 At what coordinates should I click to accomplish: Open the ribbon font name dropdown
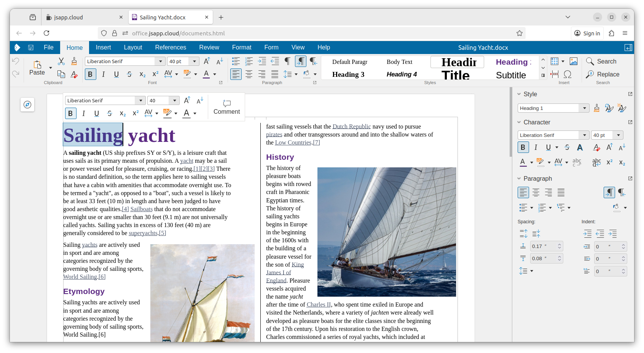tap(160, 61)
